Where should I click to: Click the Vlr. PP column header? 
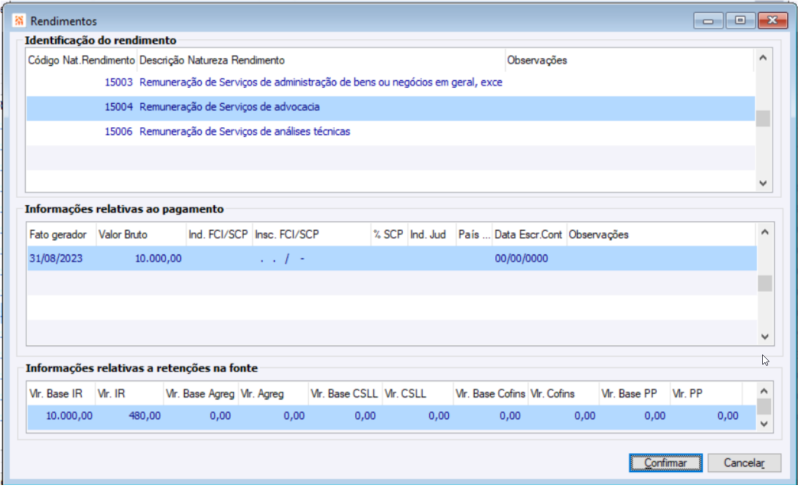(x=706, y=394)
